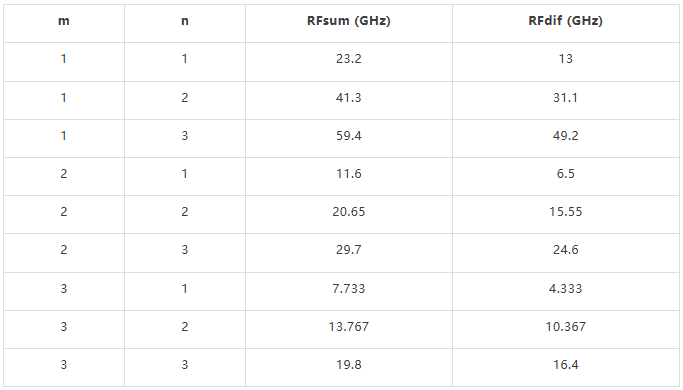Select the cell containing 41.3
683x390 pixels.
click(348, 97)
